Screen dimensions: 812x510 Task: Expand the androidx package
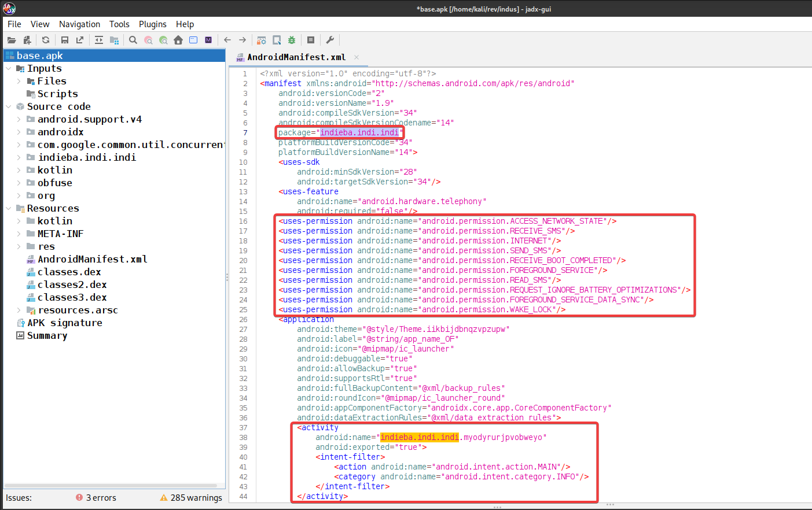point(19,132)
